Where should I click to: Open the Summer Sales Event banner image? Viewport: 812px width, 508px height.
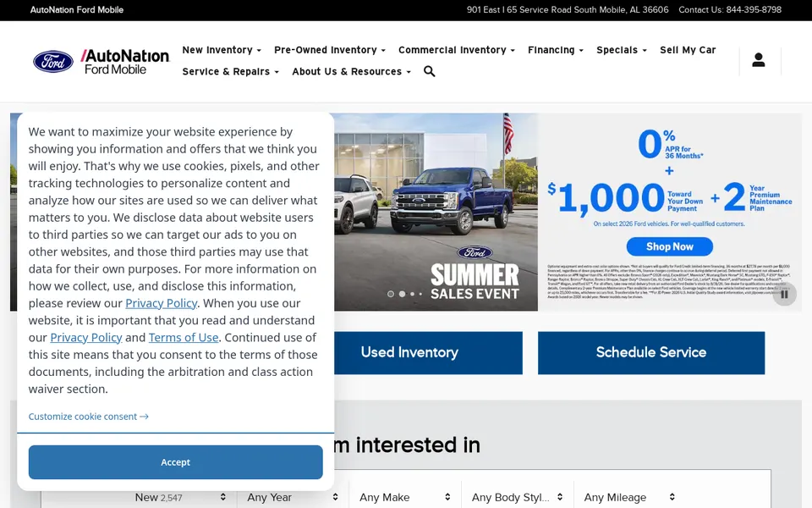436,212
